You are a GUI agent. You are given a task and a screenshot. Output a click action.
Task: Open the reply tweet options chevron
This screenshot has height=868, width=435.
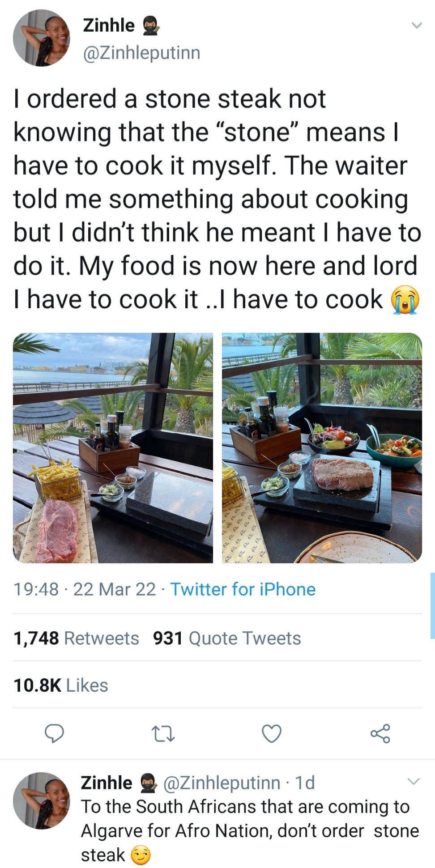click(414, 782)
